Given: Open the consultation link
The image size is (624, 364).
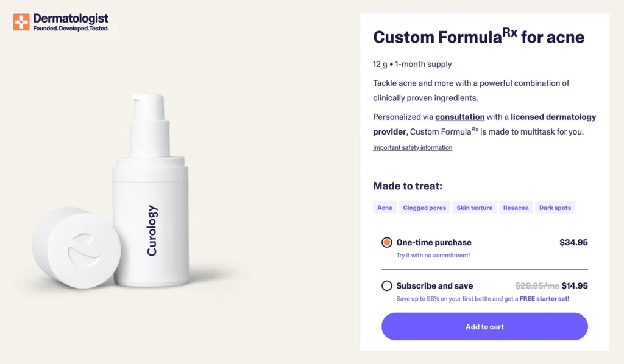Looking at the screenshot, I should coord(459,117).
